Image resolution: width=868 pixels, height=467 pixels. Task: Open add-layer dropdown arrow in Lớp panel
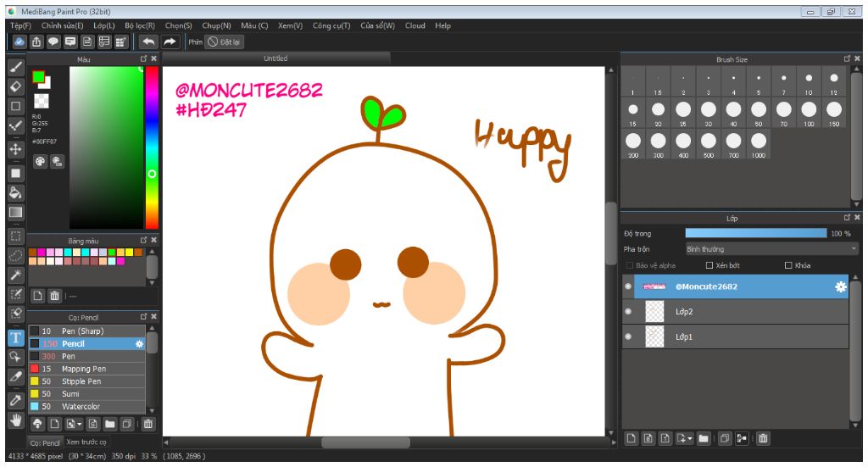[x=690, y=439]
